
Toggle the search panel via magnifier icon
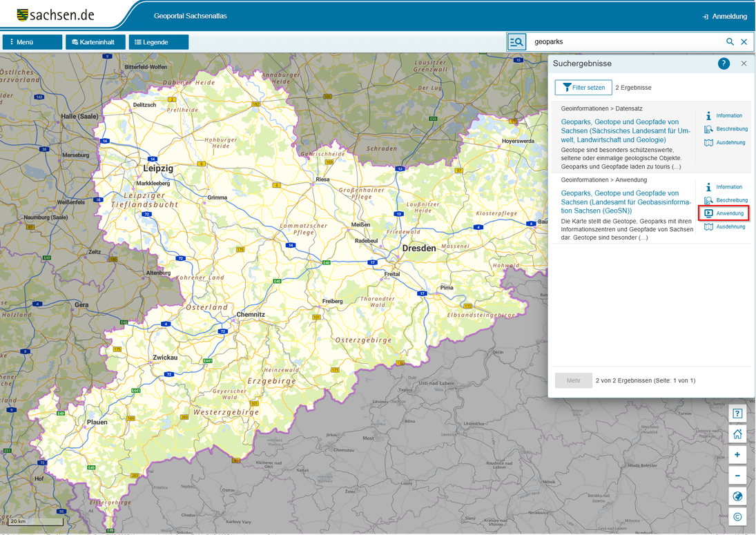click(516, 41)
